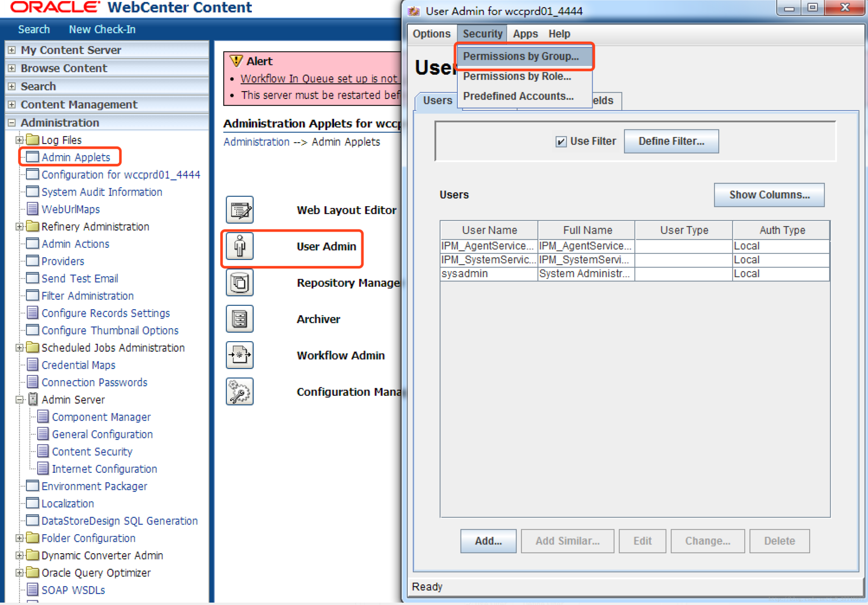Launch the Workflow Admin applet icon
The image size is (868, 605).
tap(239, 355)
